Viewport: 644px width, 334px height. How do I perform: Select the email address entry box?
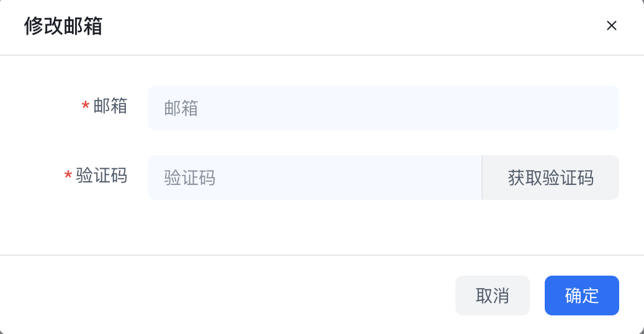(x=383, y=108)
